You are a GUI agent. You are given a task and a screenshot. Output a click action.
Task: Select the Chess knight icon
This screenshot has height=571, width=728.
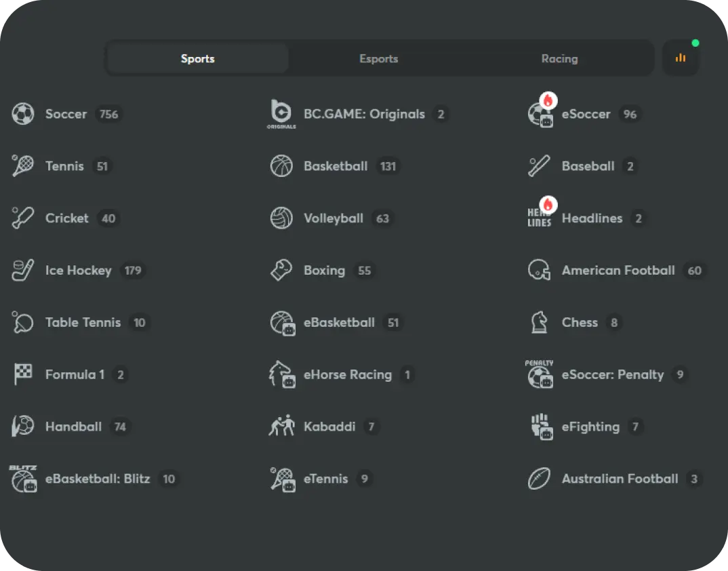pyautogui.click(x=540, y=323)
